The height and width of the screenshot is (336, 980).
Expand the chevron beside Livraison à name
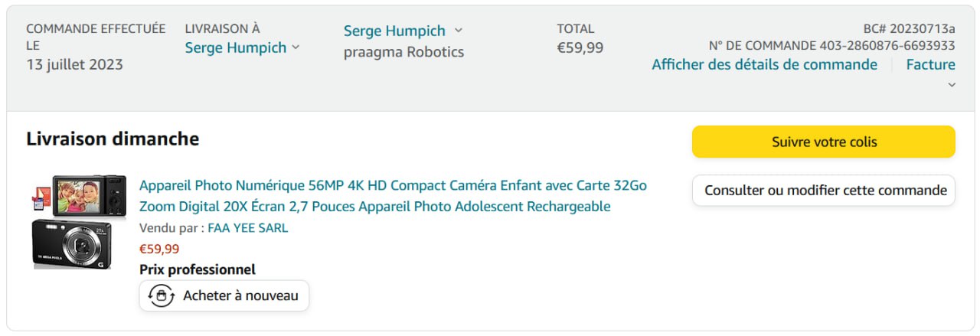296,47
